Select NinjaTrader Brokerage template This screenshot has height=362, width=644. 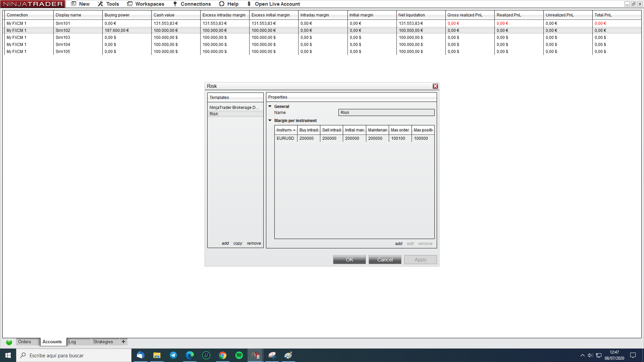234,108
